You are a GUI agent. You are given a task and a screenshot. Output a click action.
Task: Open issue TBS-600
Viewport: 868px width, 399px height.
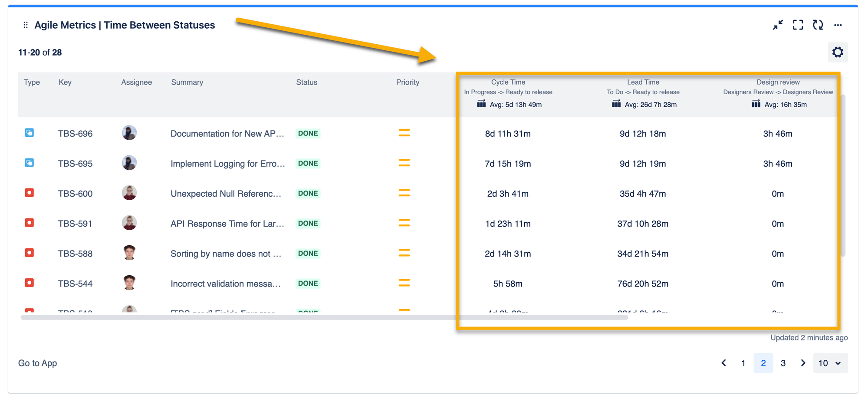76,194
